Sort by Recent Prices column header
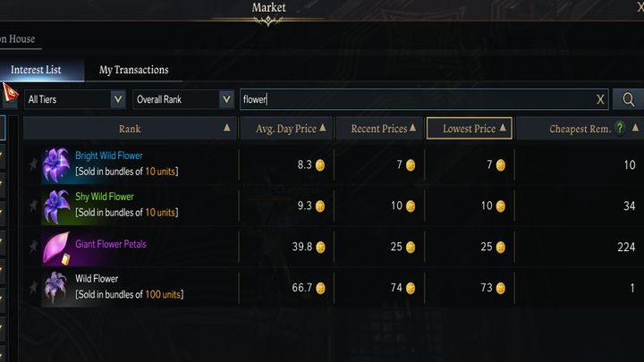Image resolution: width=644 pixels, height=362 pixels. [379, 129]
